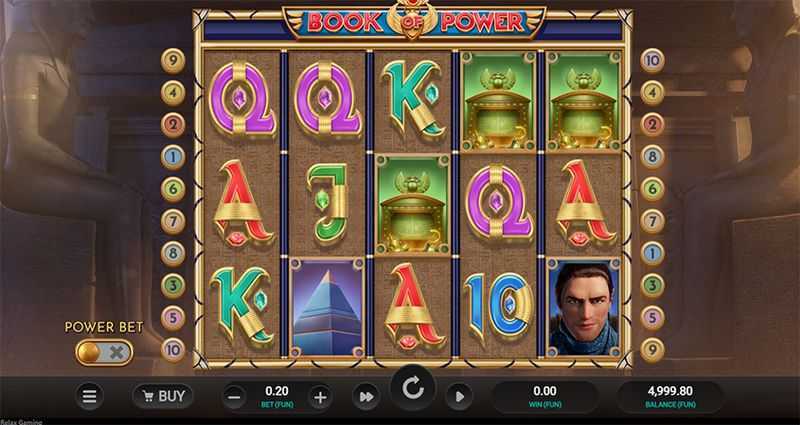The image size is (800, 425).
Task: Decrease the bet with minus button
Action: [x=234, y=396]
